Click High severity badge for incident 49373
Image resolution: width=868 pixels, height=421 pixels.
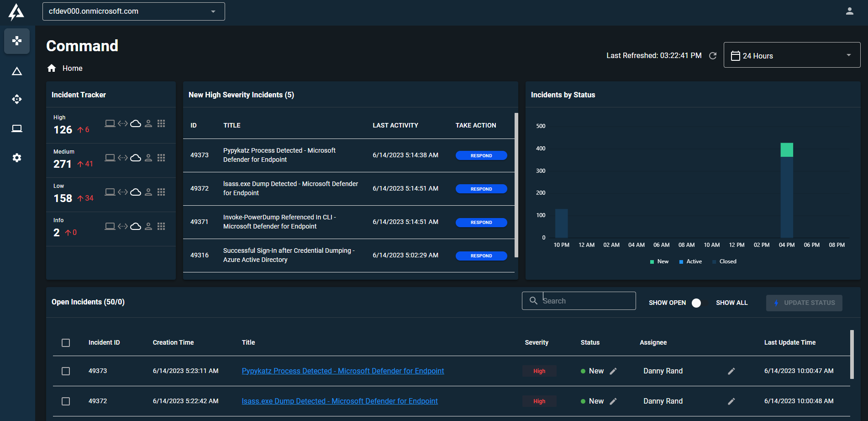tap(539, 371)
